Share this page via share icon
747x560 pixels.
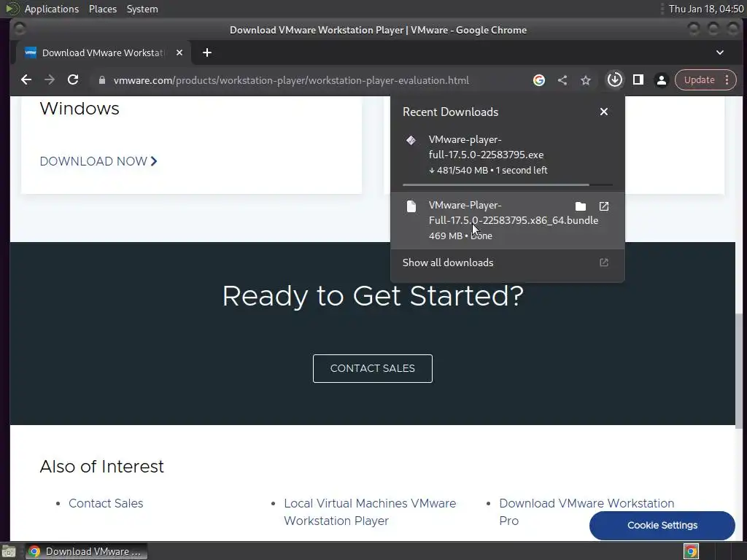coord(562,80)
